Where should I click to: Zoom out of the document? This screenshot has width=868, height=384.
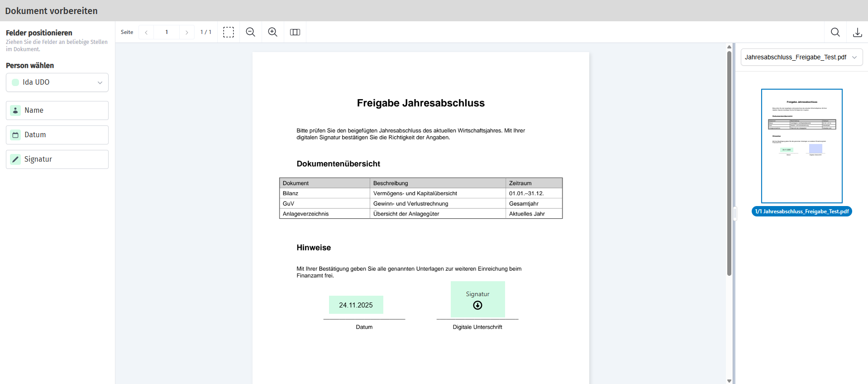(x=251, y=32)
